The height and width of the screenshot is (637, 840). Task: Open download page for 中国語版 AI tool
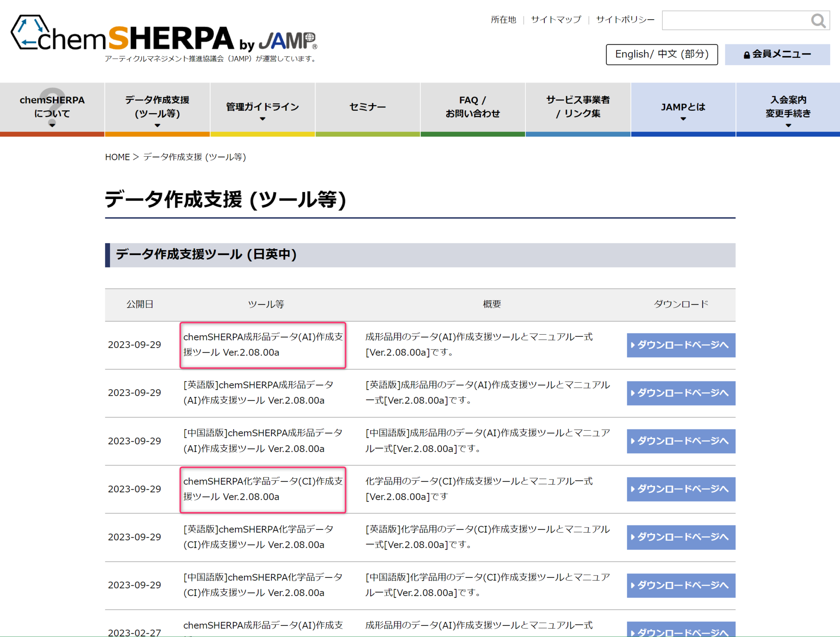point(680,441)
